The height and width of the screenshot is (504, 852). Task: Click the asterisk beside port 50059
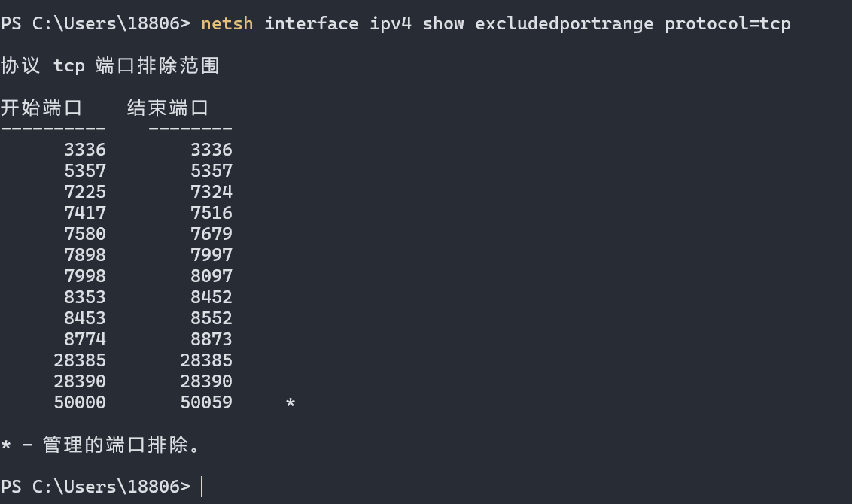(x=291, y=405)
